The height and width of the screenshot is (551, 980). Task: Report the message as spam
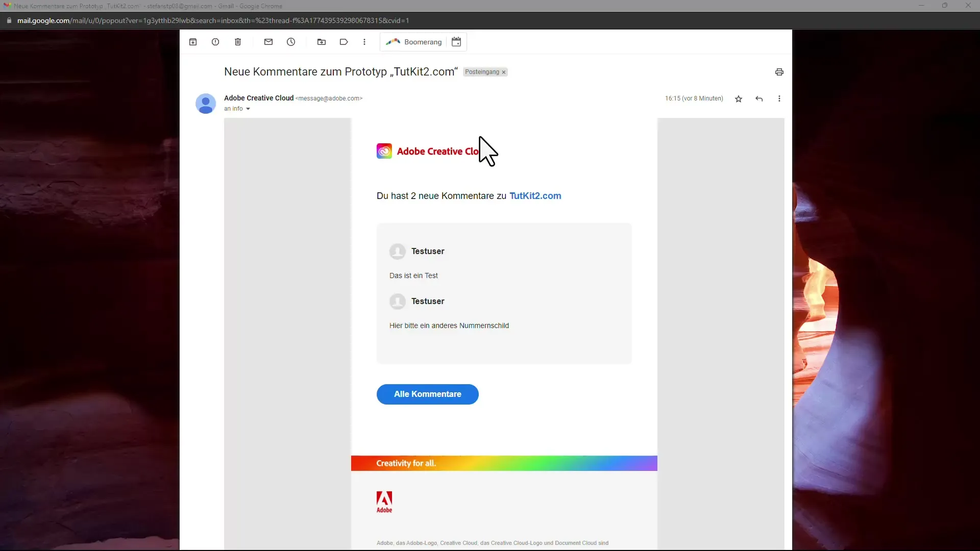click(215, 42)
